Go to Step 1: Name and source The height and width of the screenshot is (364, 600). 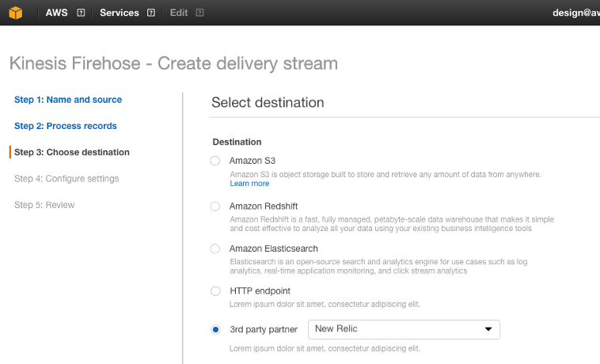click(x=68, y=100)
